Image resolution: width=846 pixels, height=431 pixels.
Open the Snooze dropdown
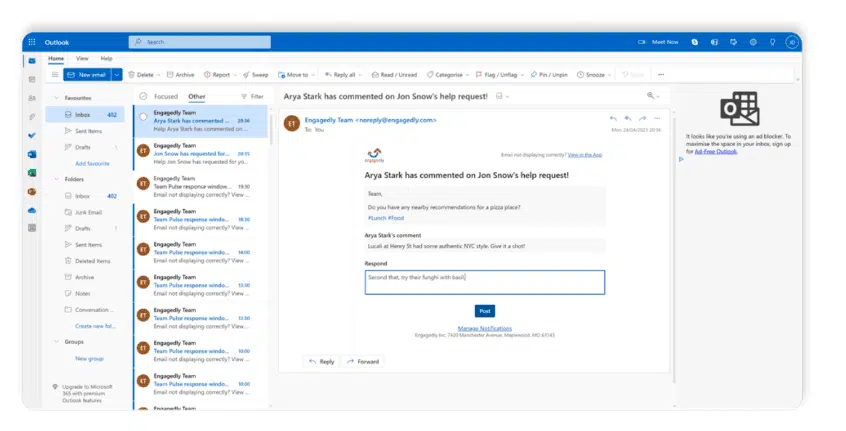pos(594,75)
